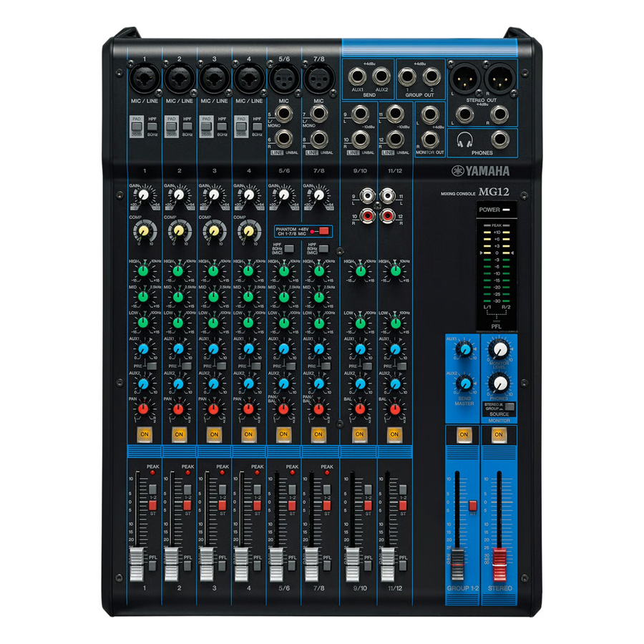Toggle the channel 5/6 HPF 80Hz (MIC) switch
644x644 pixels.
(x=289, y=249)
